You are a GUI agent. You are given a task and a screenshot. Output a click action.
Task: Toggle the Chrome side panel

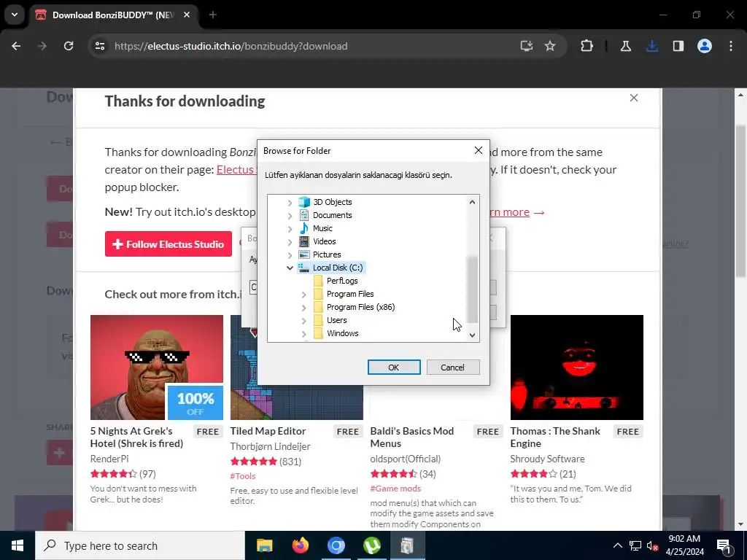coord(678,46)
